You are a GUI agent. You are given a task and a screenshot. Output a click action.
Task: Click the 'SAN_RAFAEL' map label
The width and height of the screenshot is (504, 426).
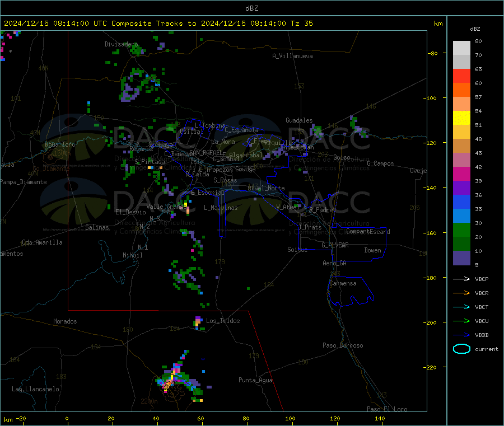pos(206,152)
